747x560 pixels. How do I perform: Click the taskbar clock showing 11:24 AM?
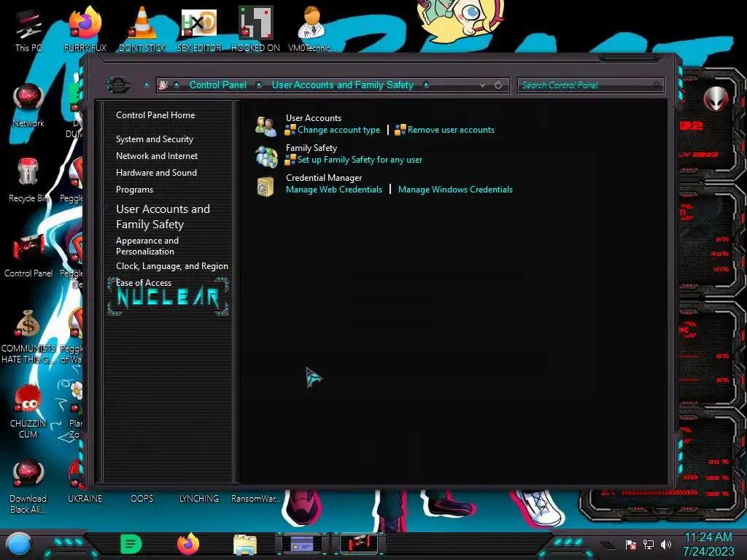(708, 544)
